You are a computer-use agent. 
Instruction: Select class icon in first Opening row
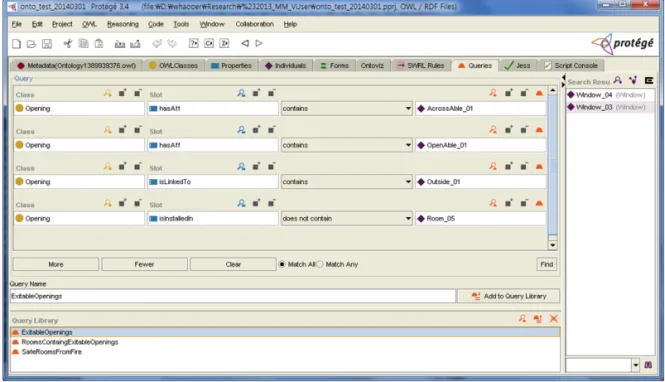coord(108,93)
